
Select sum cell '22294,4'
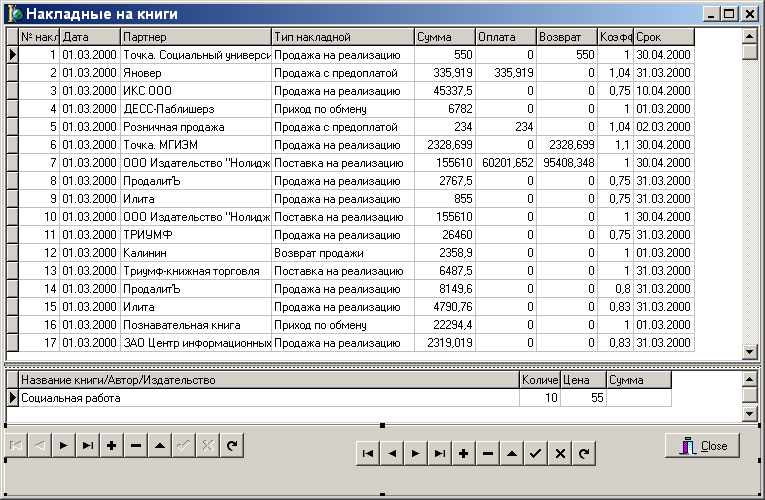445,325
